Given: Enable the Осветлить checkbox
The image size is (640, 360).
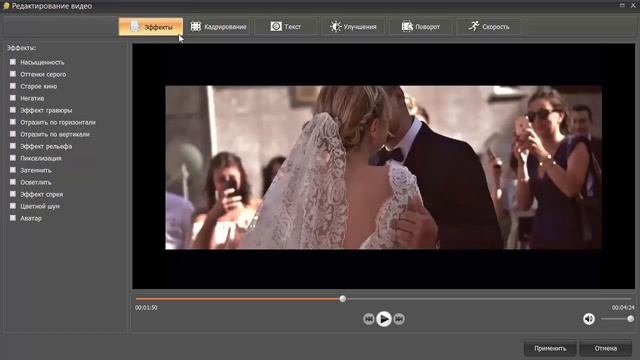Looking at the screenshot, I should [x=13, y=182].
